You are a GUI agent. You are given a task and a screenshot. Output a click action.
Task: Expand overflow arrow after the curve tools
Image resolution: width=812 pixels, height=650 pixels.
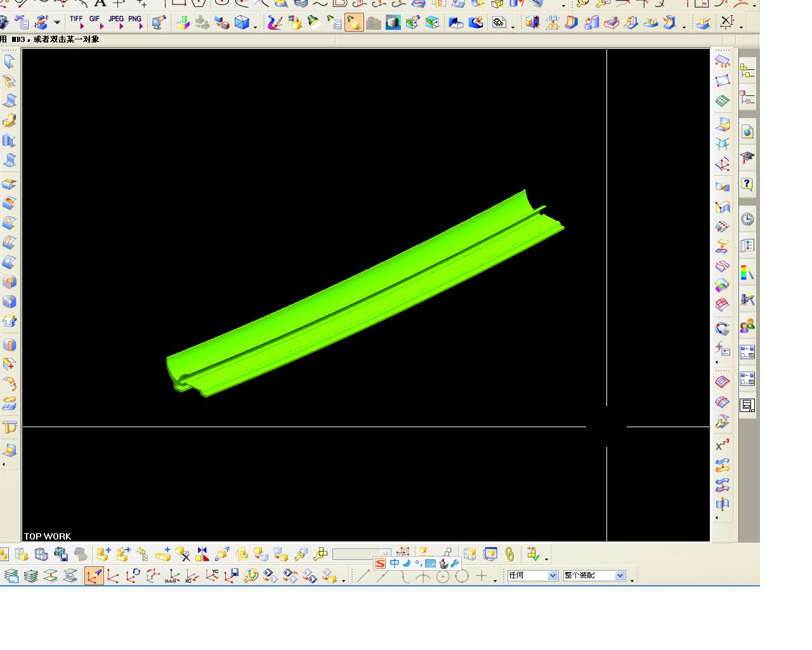[x=495, y=580]
